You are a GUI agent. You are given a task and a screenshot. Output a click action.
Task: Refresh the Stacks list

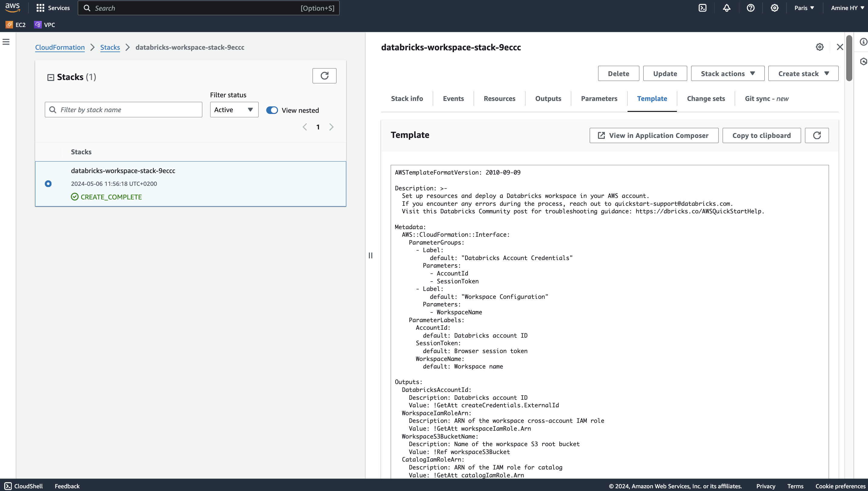[324, 75]
